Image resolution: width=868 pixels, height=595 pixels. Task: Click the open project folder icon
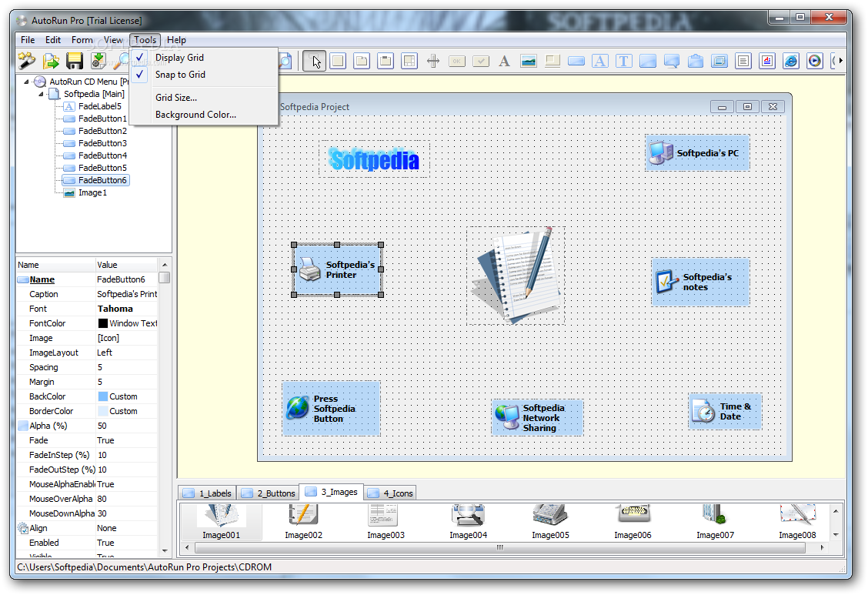51,61
